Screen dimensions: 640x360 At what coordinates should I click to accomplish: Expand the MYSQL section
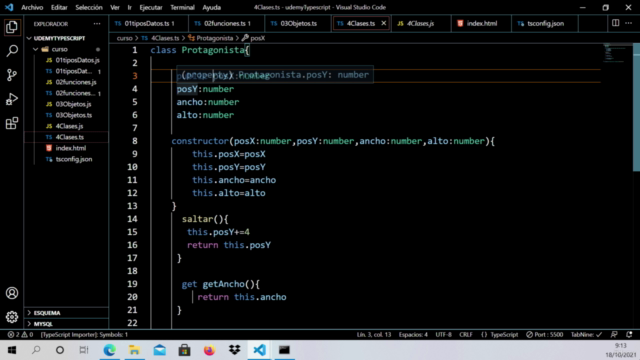point(43,324)
